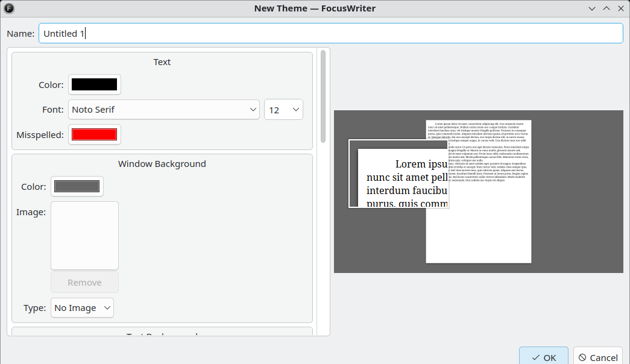Image resolution: width=630 pixels, height=364 pixels.
Task: Click the black text Color swatch
Action: pos(94,84)
